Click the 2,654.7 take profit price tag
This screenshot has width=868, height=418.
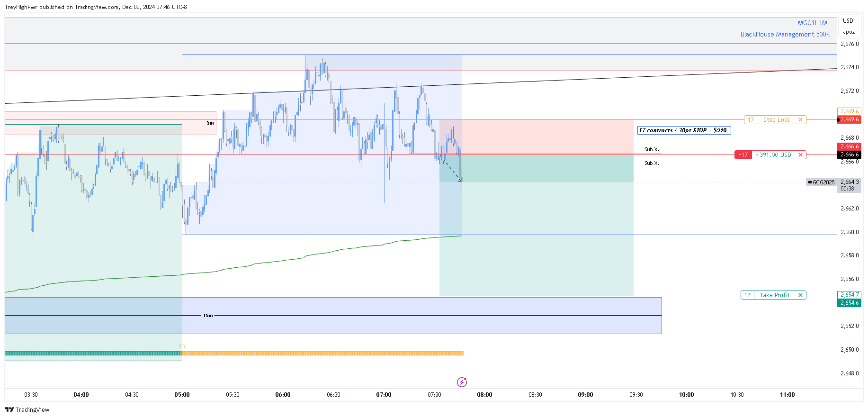tap(850, 295)
